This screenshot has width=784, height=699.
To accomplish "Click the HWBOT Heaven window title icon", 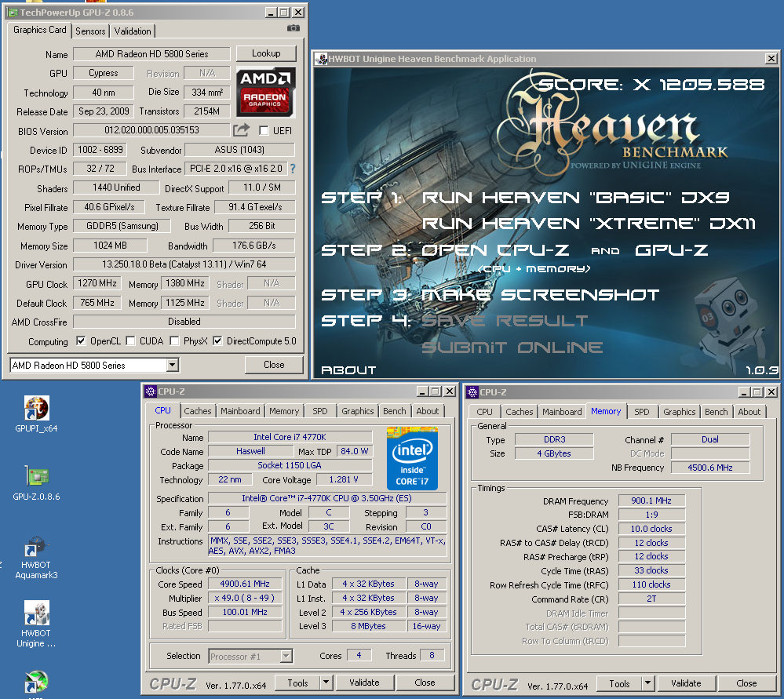I will coord(320,59).
